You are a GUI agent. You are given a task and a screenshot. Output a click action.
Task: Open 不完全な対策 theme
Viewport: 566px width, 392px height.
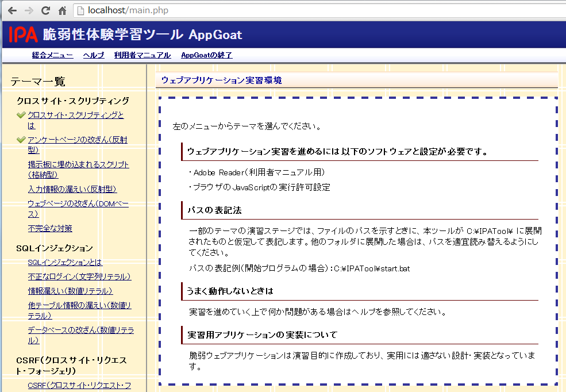(x=50, y=229)
